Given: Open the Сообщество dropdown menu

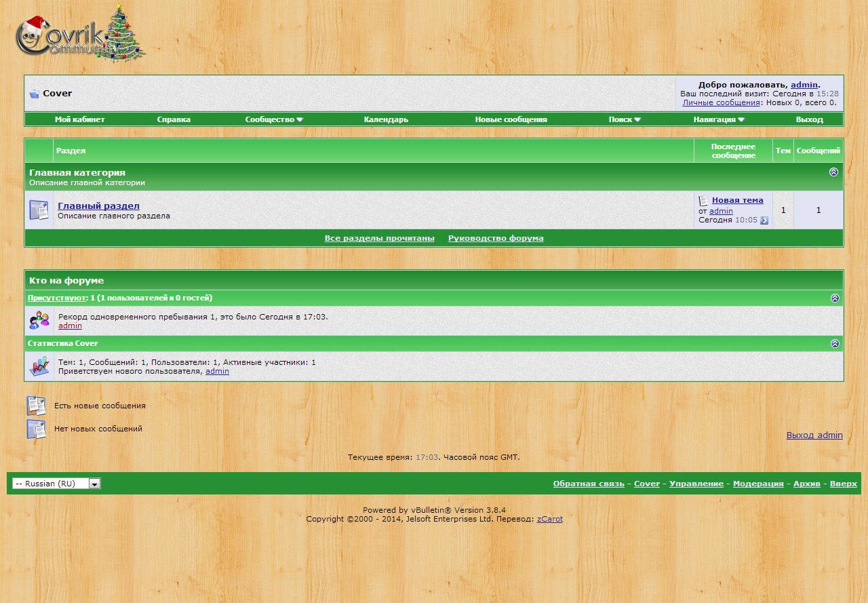Looking at the screenshot, I should (x=274, y=119).
